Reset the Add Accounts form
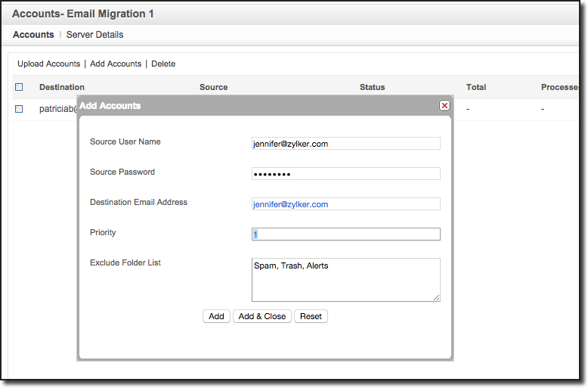 311,316
